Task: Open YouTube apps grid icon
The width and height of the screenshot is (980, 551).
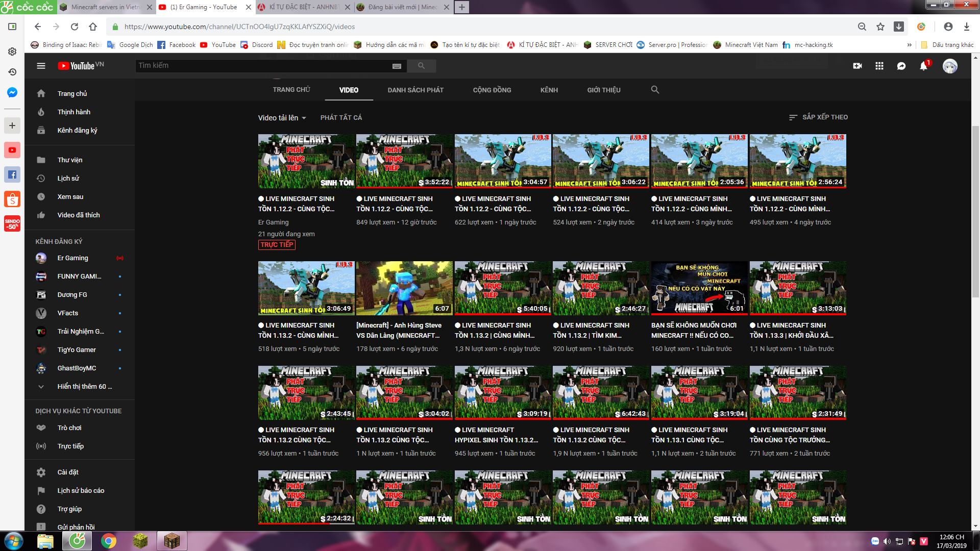Action: 879,66
